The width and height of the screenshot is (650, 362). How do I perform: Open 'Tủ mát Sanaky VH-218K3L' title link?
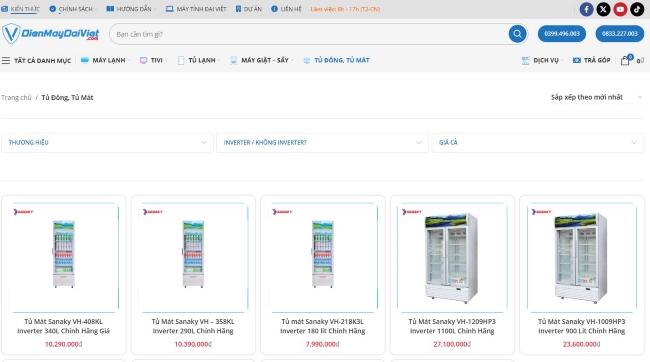coord(323,326)
